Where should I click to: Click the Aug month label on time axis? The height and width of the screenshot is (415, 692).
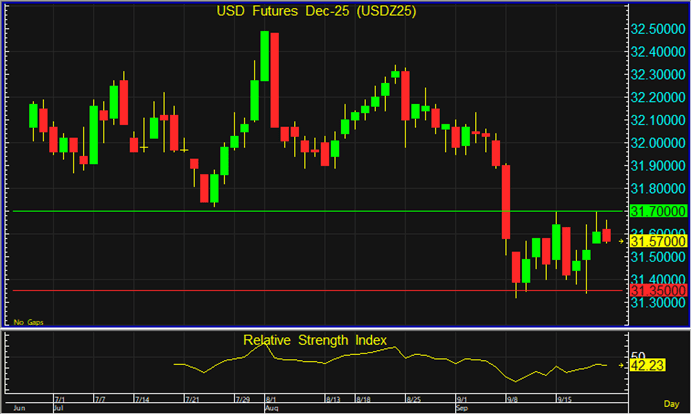coord(271,409)
